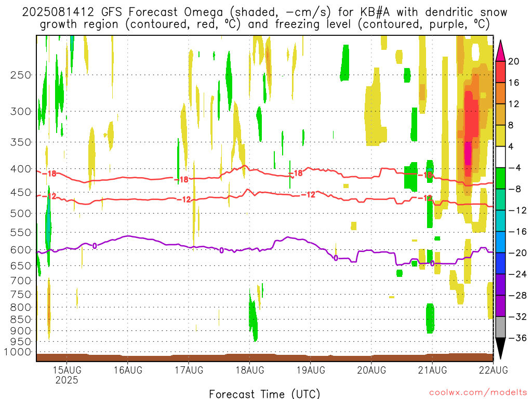Select the 350 pressure level label

pos(21,142)
